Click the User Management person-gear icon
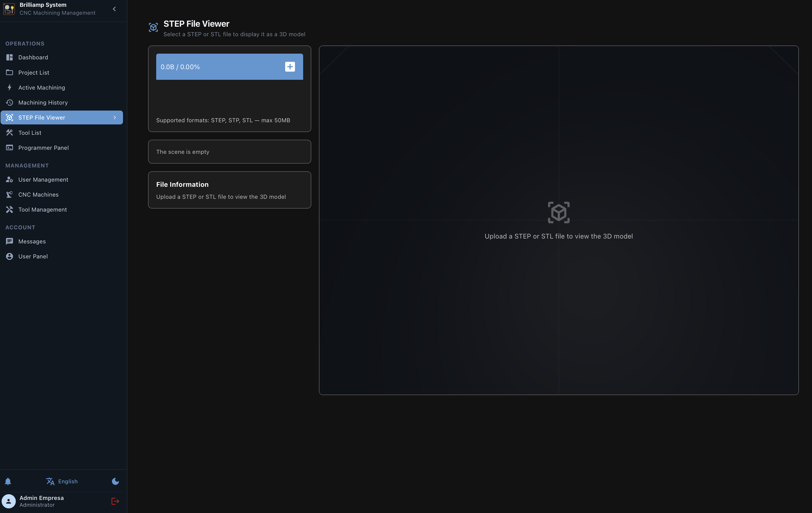 [10, 179]
